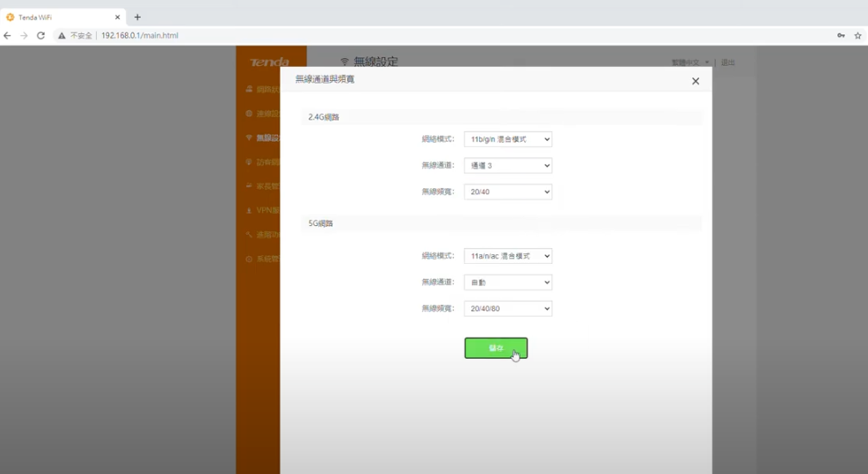Open 5G 無線通道 dropdown showing 自動

click(x=508, y=282)
